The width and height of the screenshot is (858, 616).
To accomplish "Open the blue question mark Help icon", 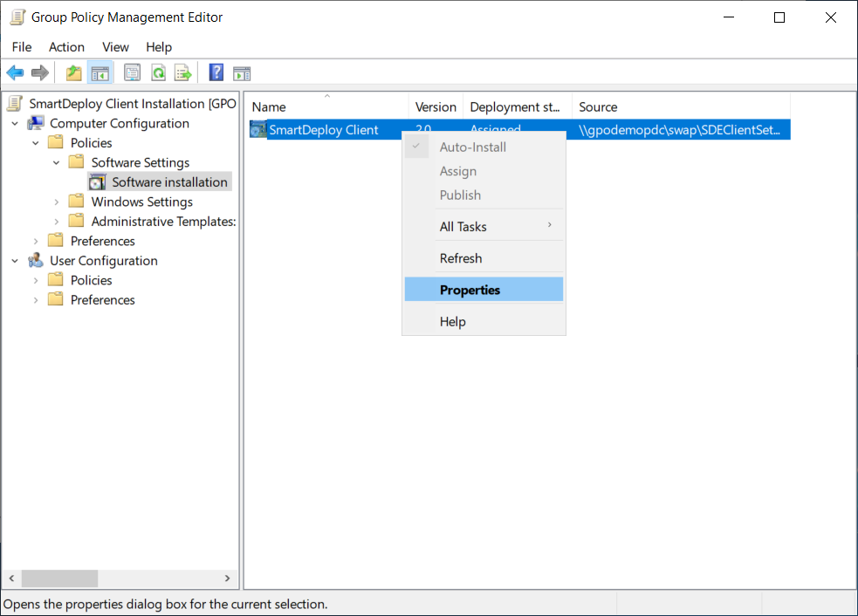I will (216, 72).
